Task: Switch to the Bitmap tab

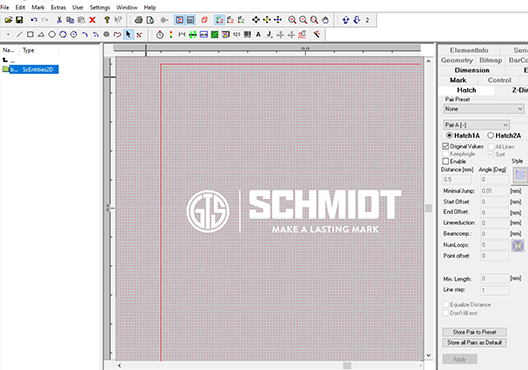Action: [x=491, y=60]
